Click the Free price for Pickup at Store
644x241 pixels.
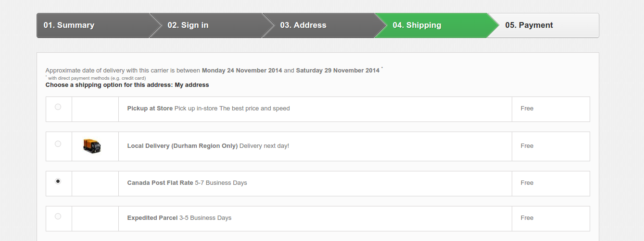coord(527,108)
